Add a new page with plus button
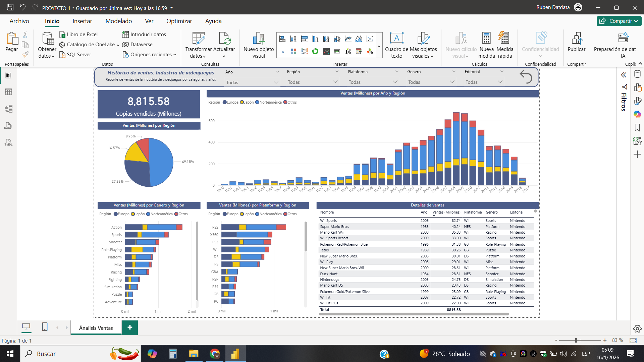The image size is (644, 362). click(x=130, y=327)
